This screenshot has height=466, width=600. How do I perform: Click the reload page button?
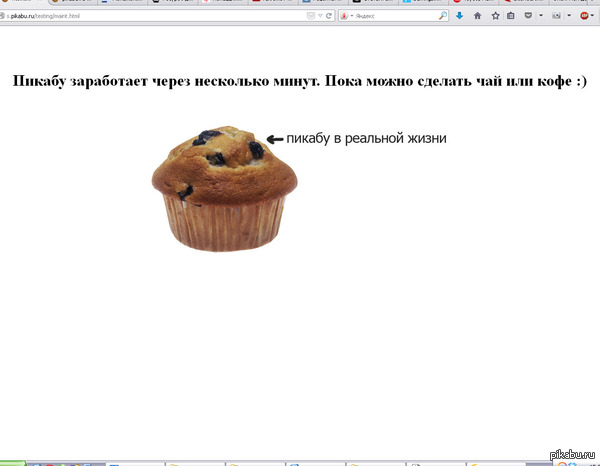tap(328, 17)
